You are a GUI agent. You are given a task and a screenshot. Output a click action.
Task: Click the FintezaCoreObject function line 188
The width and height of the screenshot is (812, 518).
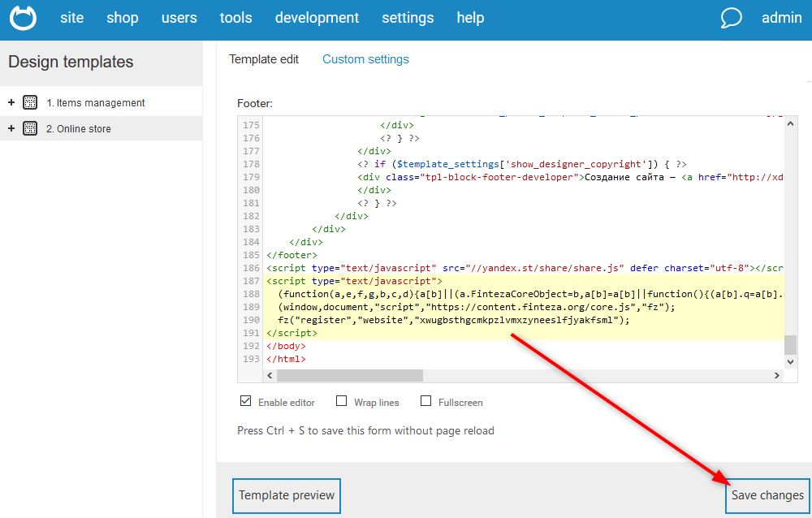(530, 294)
